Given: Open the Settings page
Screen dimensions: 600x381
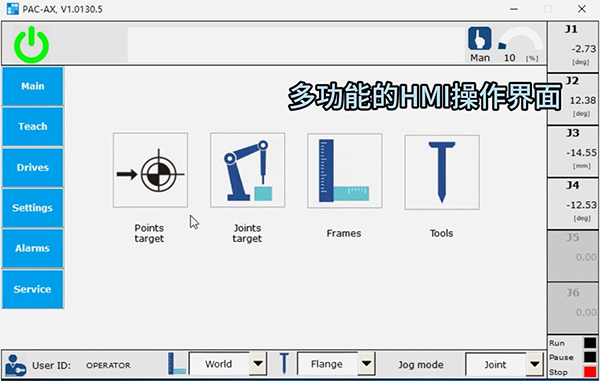Looking at the screenshot, I should (33, 208).
